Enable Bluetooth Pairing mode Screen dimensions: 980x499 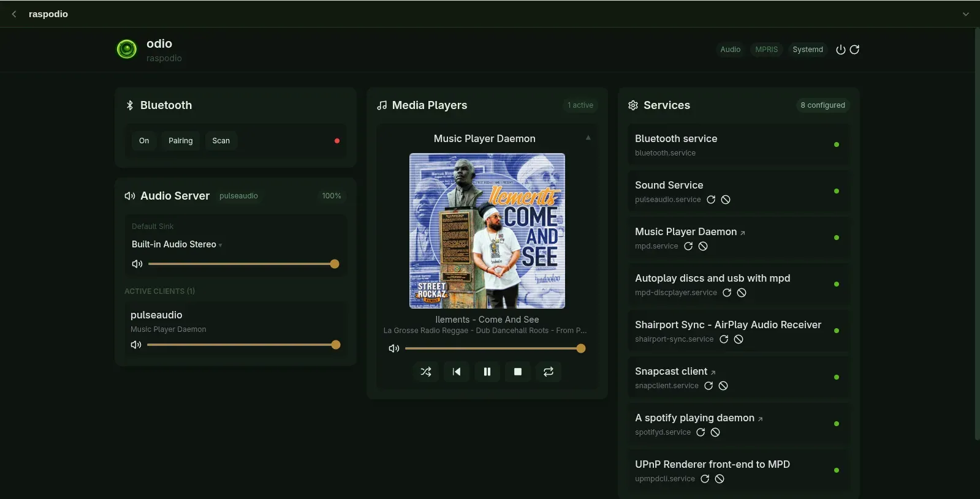181,141
